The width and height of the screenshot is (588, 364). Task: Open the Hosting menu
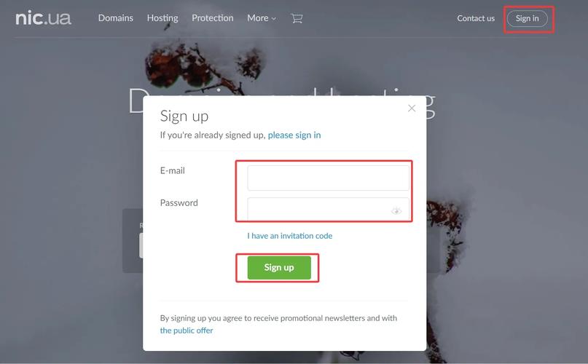162,18
